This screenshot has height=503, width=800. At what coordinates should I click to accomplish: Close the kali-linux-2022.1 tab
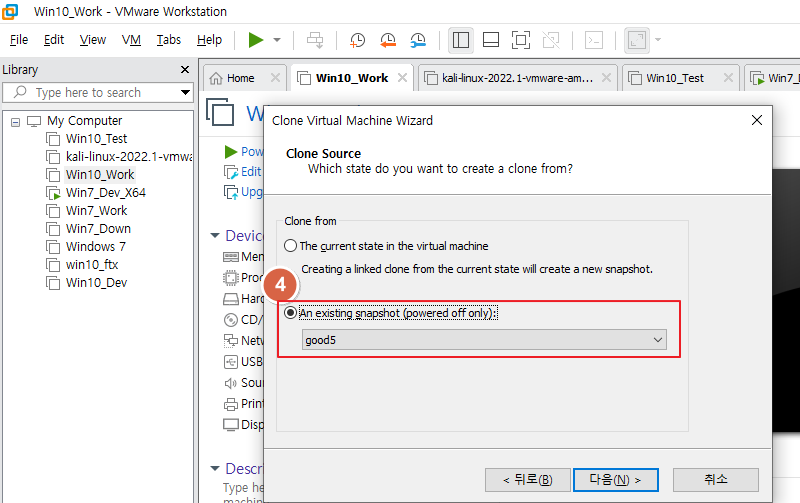click(606, 78)
